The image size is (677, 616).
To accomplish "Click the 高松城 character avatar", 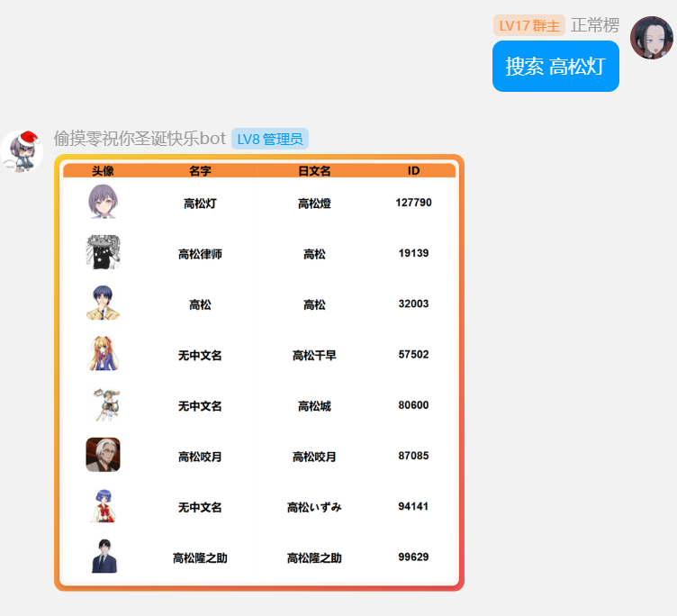I will [x=103, y=404].
